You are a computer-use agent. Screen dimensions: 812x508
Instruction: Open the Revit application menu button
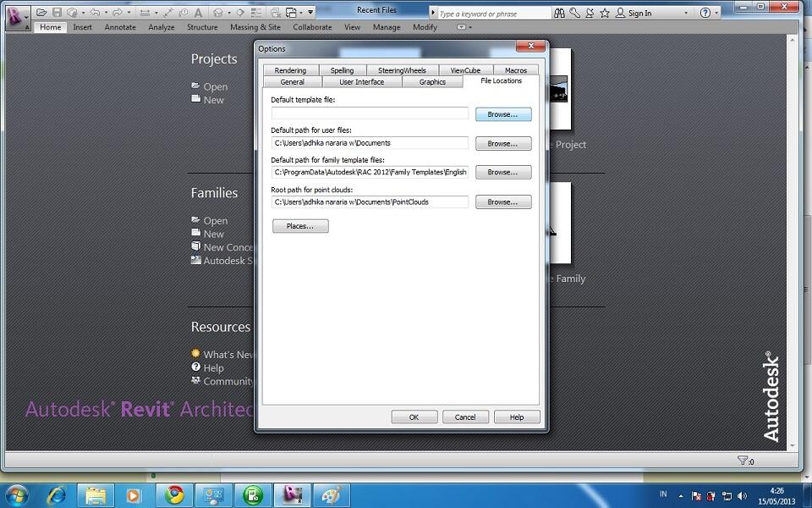click(x=18, y=18)
